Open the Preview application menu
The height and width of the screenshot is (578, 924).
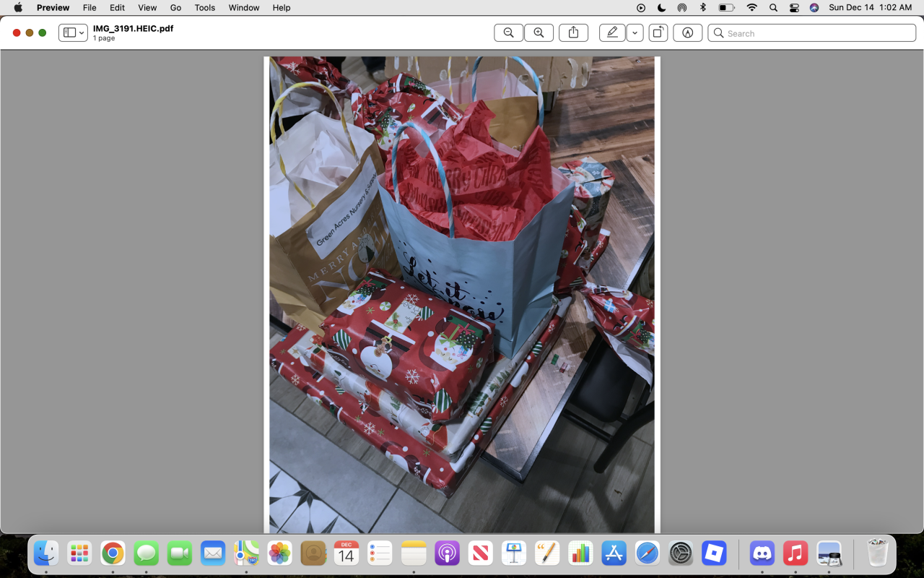point(53,8)
